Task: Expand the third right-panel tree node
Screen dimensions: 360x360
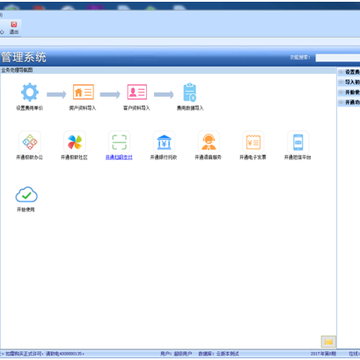Action: click(341, 92)
